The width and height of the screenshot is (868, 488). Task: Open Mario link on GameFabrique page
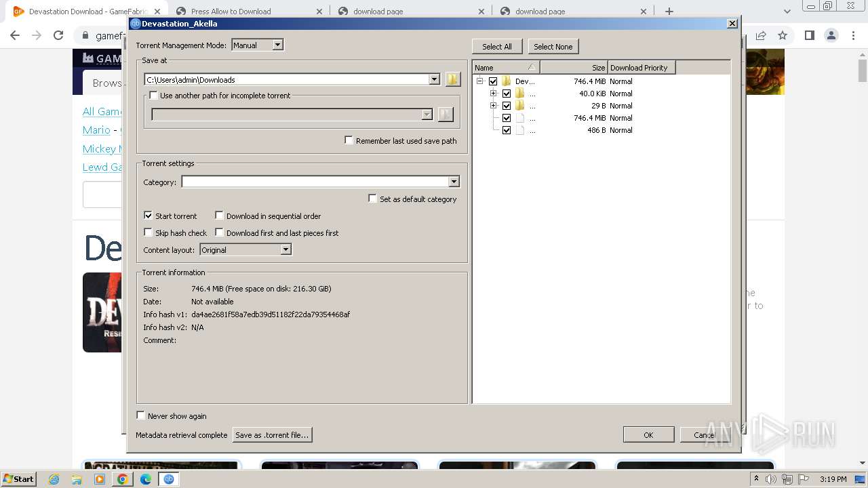[x=96, y=129]
